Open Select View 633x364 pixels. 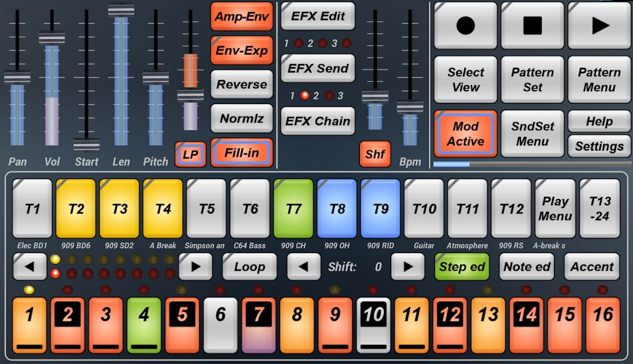point(465,80)
